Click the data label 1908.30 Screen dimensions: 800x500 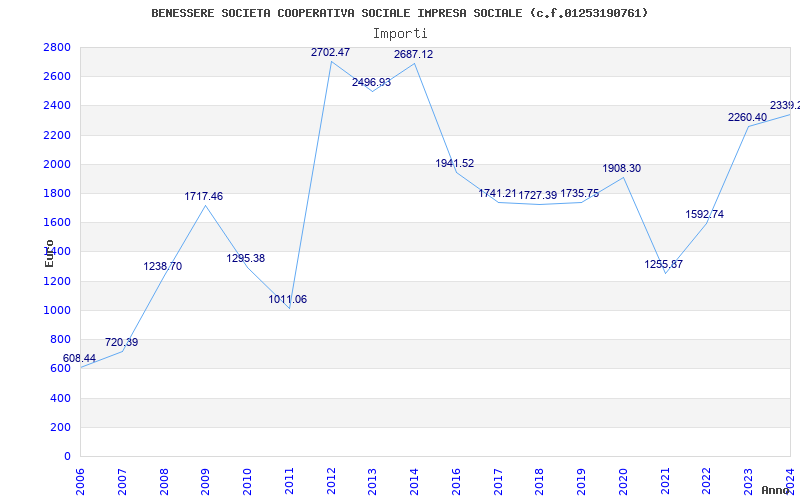(x=621, y=168)
